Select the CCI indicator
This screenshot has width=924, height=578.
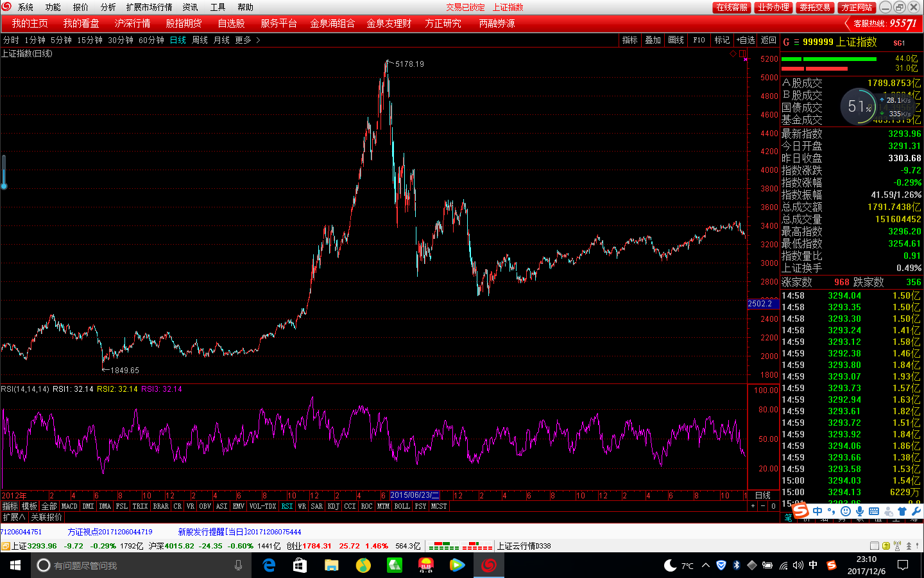point(350,506)
